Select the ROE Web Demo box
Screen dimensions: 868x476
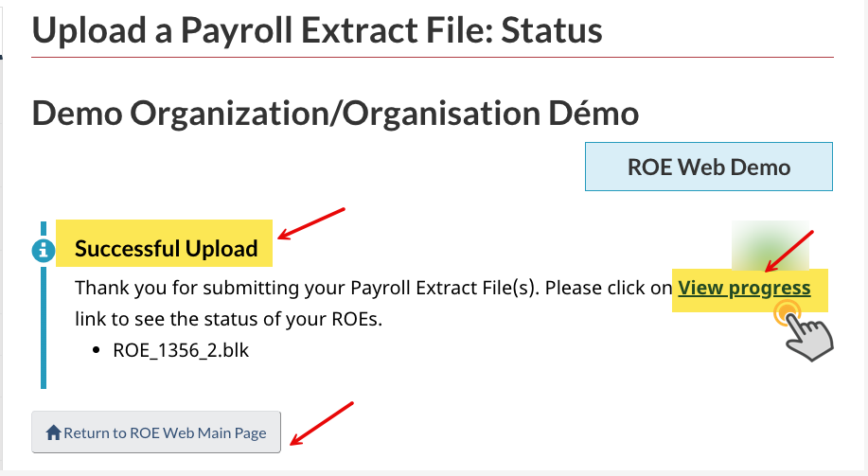709,167
